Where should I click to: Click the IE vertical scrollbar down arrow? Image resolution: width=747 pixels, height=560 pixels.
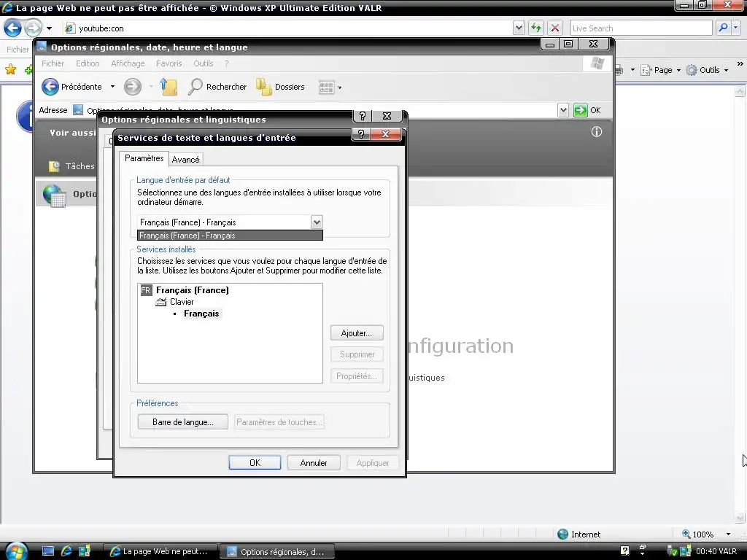(x=740, y=518)
